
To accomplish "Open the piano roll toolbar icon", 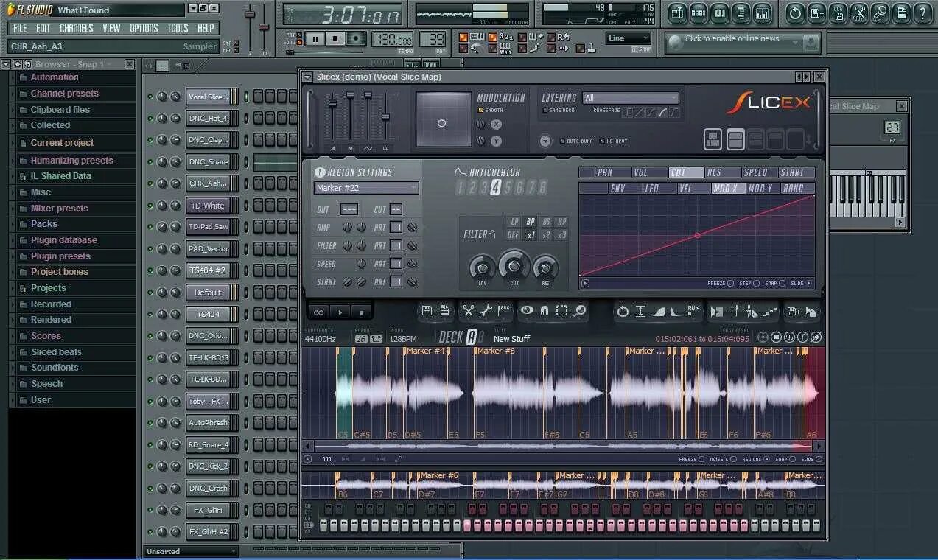I will 720,13.
